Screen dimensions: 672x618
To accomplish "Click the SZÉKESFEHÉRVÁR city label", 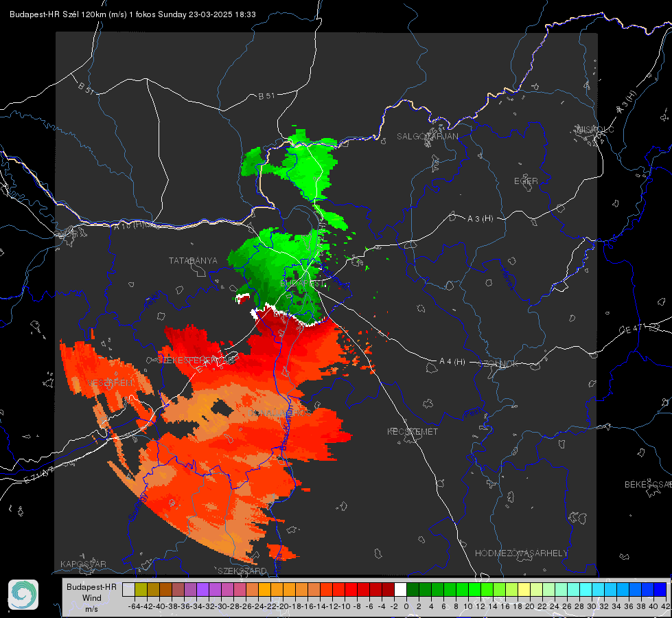I will [196, 360].
